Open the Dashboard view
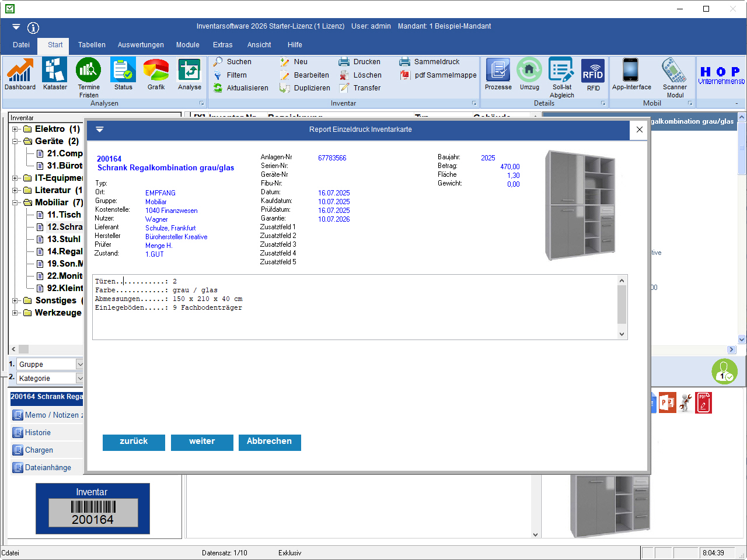The width and height of the screenshot is (747, 560). (x=20, y=74)
